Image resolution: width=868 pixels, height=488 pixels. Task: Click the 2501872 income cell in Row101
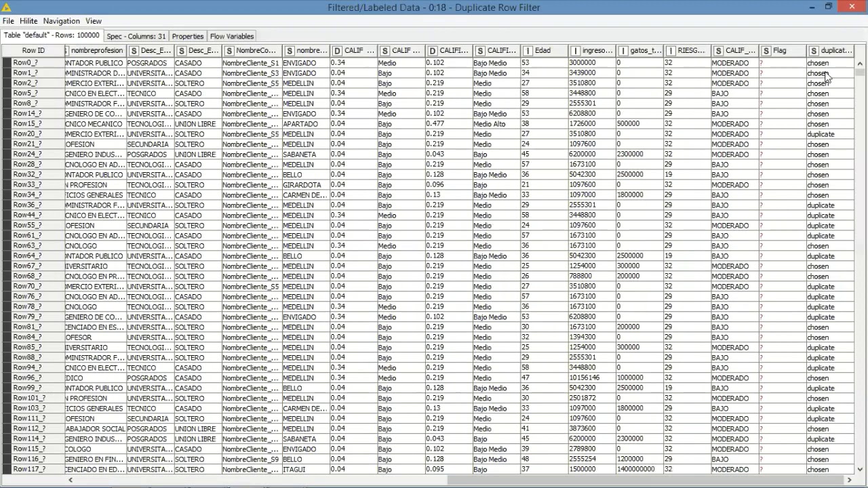(591, 399)
